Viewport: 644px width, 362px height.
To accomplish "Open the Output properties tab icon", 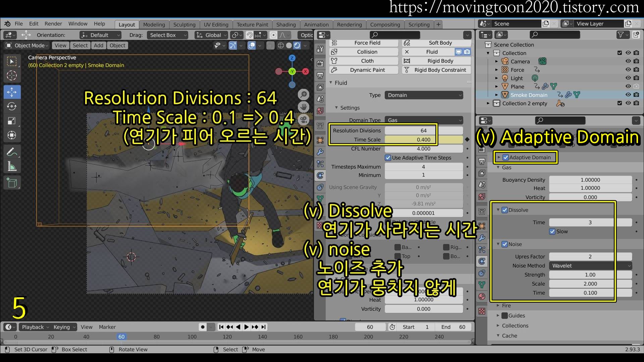I will (320, 75).
